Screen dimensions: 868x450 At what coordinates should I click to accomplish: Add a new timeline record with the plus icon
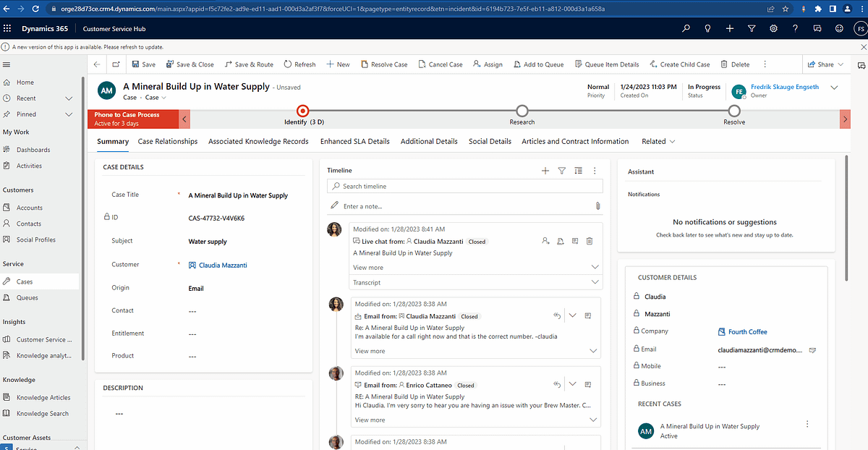(x=545, y=171)
